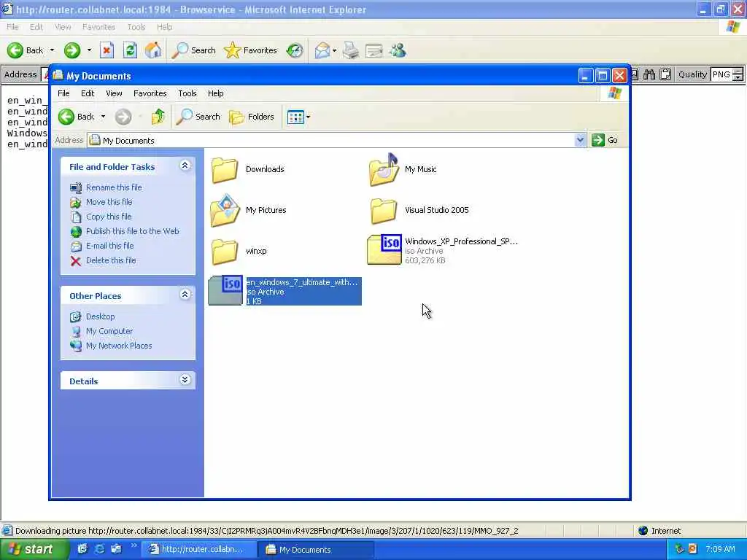Open Tools menu in My Documents window
The image size is (747, 560).
(x=187, y=93)
